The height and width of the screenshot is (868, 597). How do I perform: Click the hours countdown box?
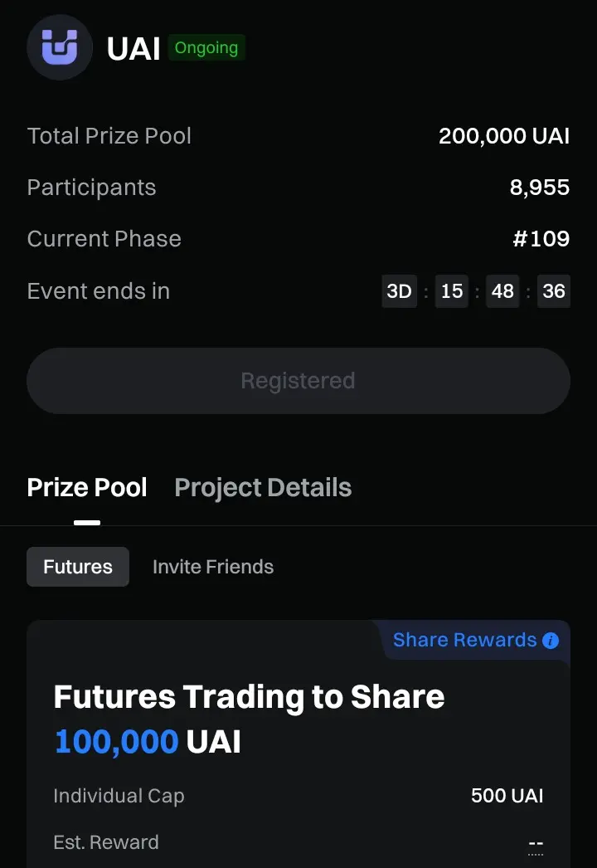(x=452, y=291)
